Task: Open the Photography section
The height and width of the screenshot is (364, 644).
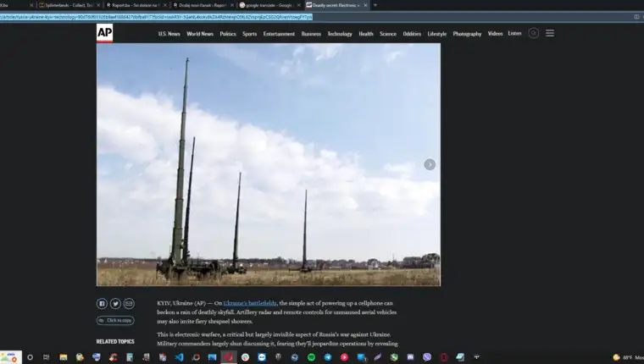Action: [468, 34]
